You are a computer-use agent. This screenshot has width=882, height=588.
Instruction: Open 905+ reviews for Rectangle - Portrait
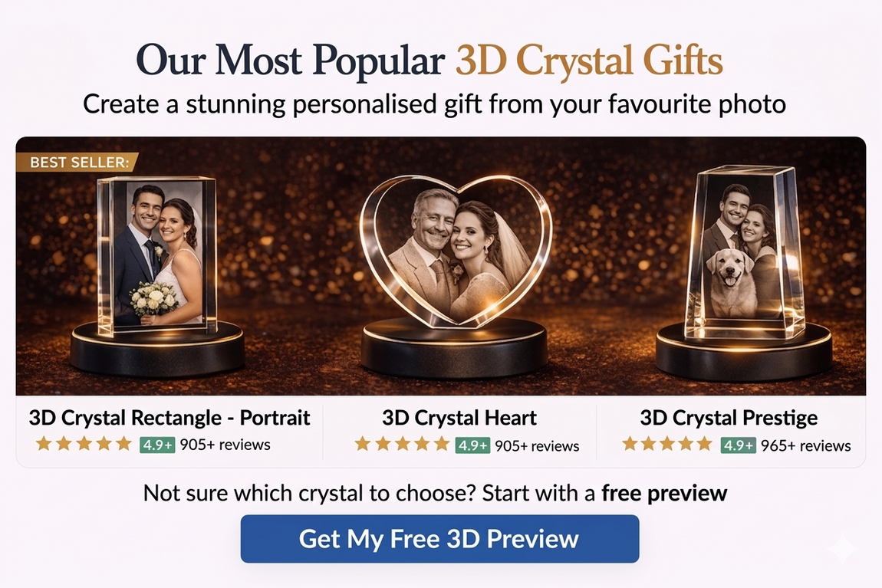(225, 445)
